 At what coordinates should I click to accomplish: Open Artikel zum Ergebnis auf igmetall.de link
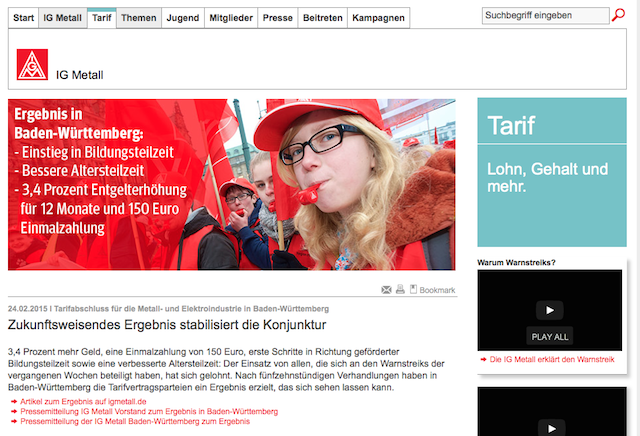83,402
